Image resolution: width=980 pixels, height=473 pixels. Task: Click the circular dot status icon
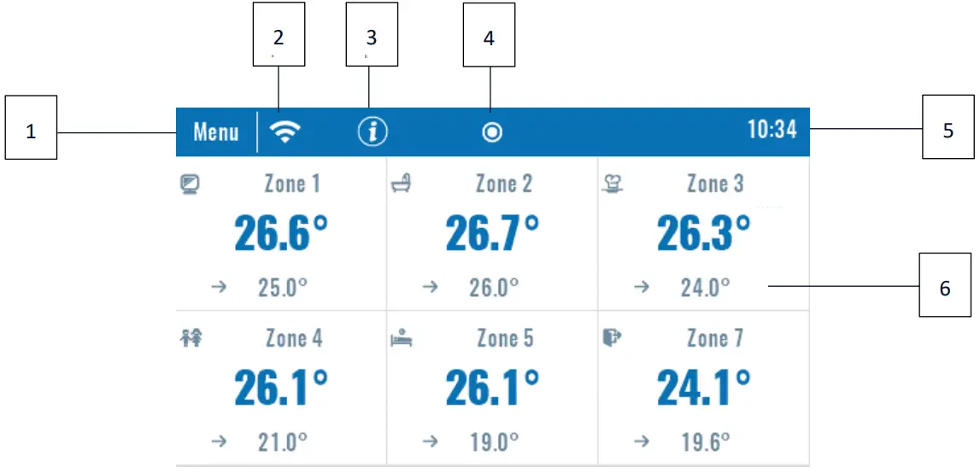492,132
